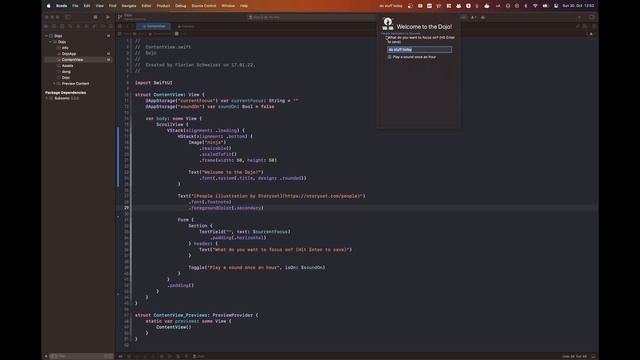
Task: Click the 'do stuff today' menu bar item
Action: pyautogui.click(x=391, y=6)
